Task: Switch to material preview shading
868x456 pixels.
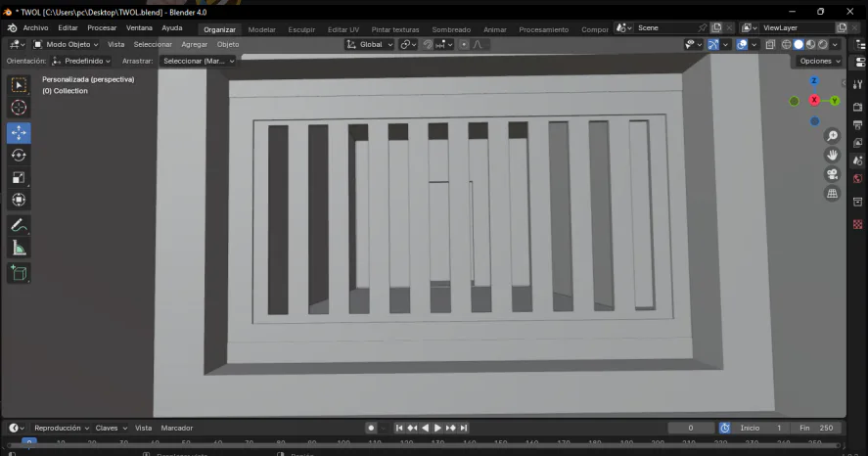Action: coord(810,45)
